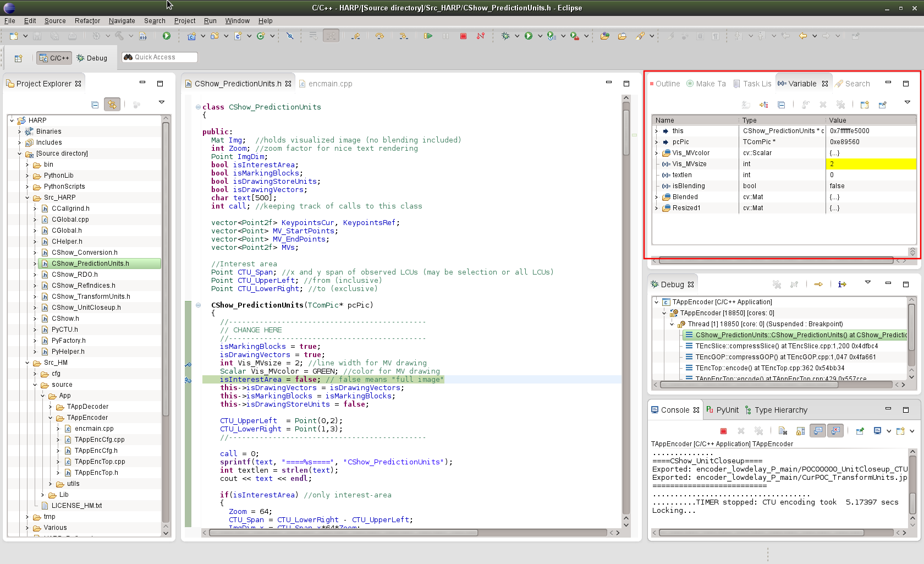Switch to the encmain.cpp editor tab
Image resolution: width=924 pixels, height=564 pixels.
329,84
